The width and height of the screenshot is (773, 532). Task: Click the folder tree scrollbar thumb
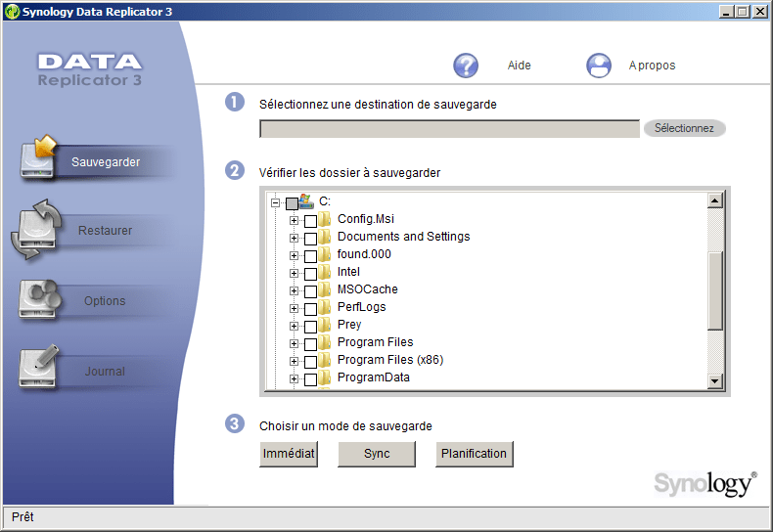click(715, 290)
